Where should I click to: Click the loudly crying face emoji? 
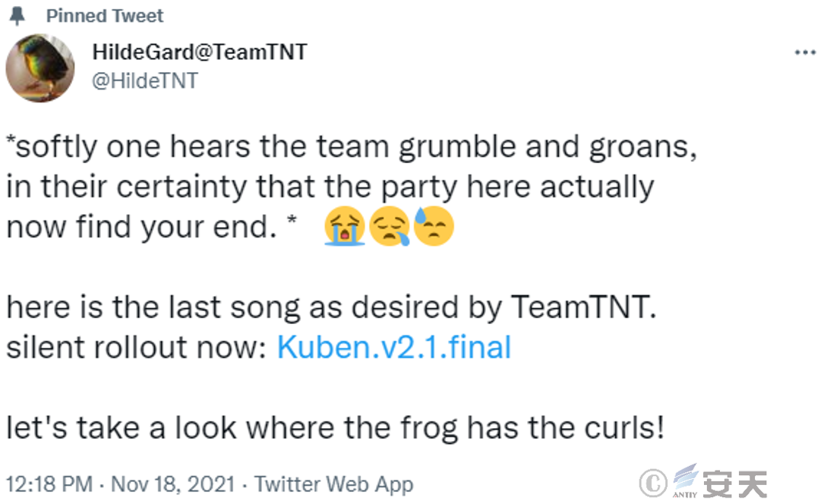[x=345, y=228]
